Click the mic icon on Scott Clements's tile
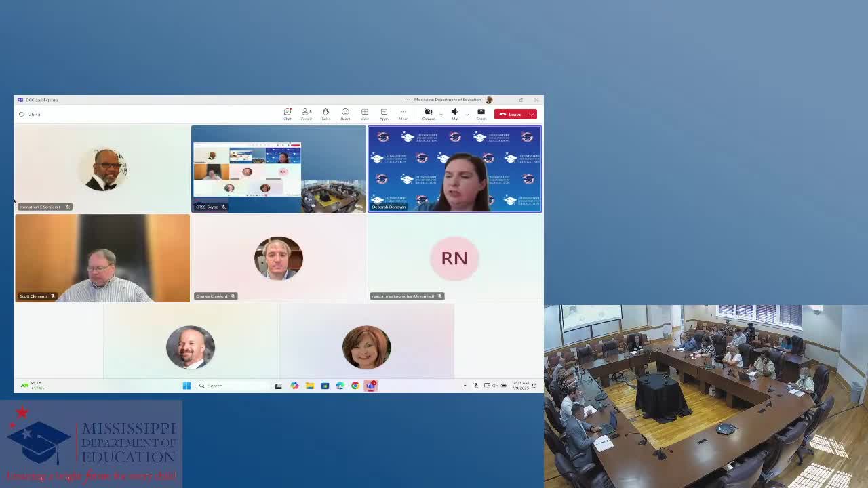 53,296
